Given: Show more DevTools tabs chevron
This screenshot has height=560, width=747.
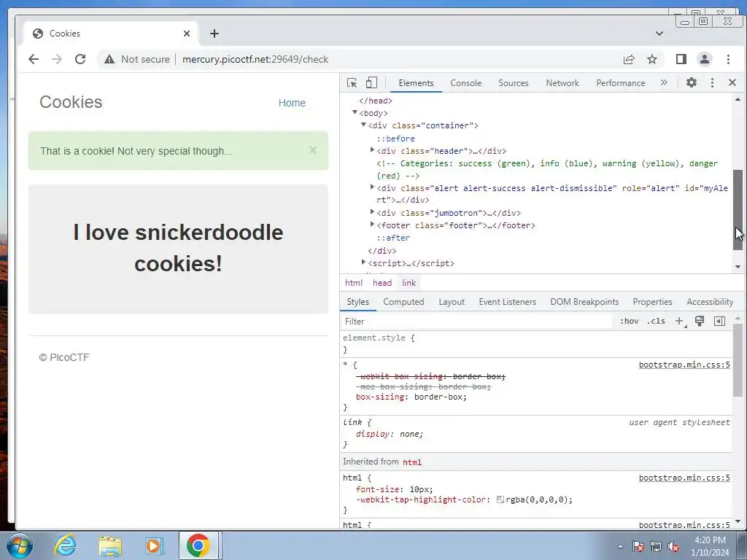Looking at the screenshot, I should pyautogui.click(x=664, y=82).
